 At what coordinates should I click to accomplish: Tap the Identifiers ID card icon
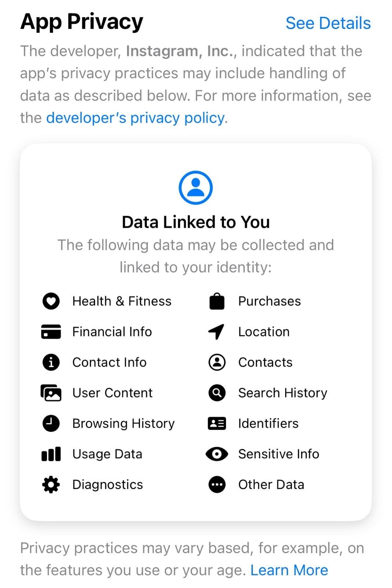217,423
